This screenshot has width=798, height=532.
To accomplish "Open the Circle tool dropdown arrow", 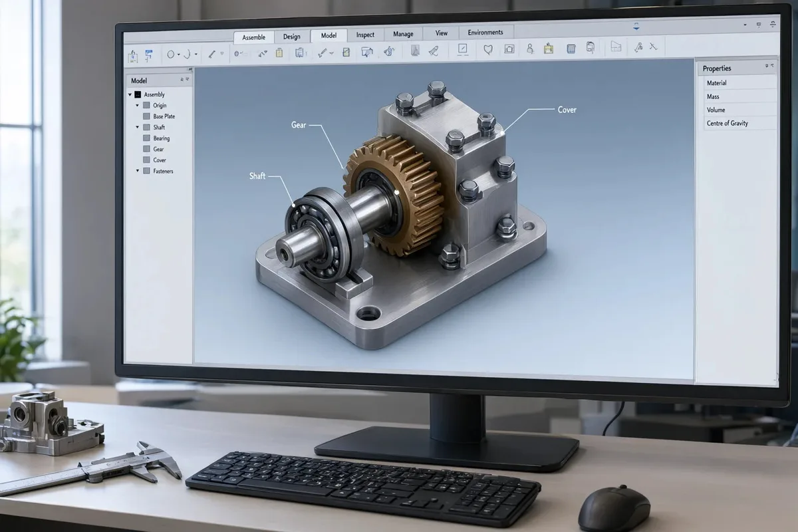I will pos(179,55).
